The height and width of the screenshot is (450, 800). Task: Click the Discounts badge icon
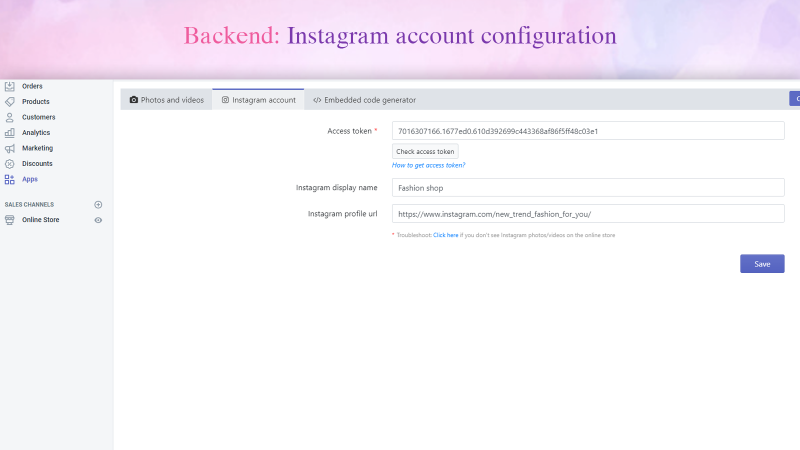[x=10, y=164]
